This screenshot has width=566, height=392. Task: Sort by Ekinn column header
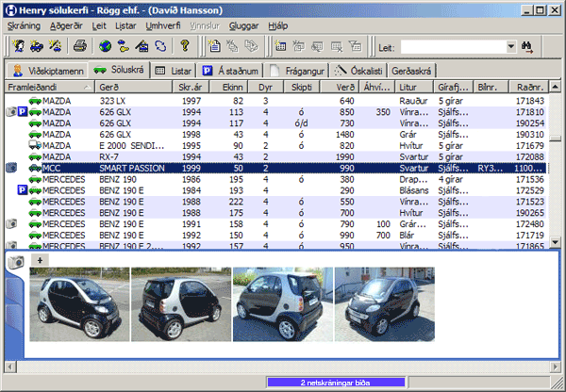pyautogui.click(x=228, y=87)
